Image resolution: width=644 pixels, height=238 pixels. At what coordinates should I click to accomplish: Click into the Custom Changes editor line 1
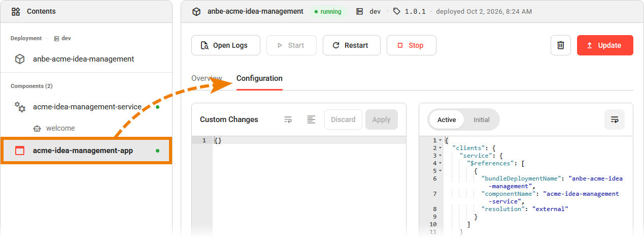coord(309,140)
